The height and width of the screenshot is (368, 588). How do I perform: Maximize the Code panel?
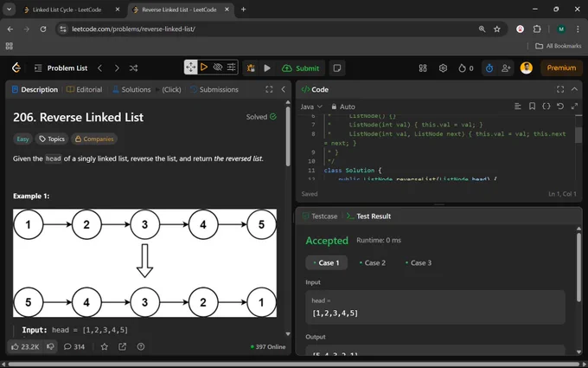point(560,89)
